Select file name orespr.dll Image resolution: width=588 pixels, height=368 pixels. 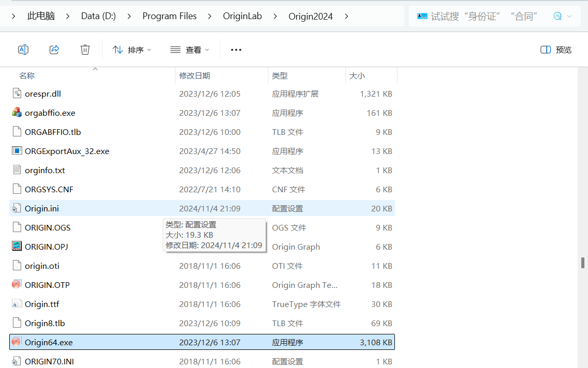[x=43, y=94]
